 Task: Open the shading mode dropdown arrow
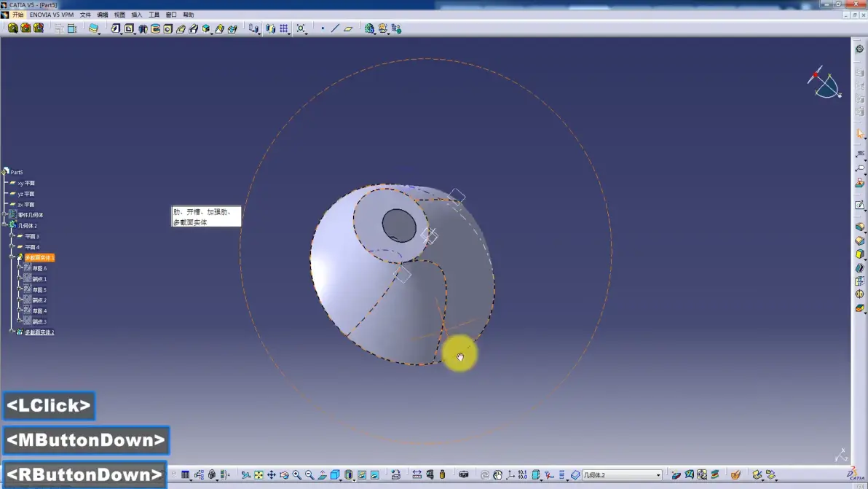click(355, 479)
